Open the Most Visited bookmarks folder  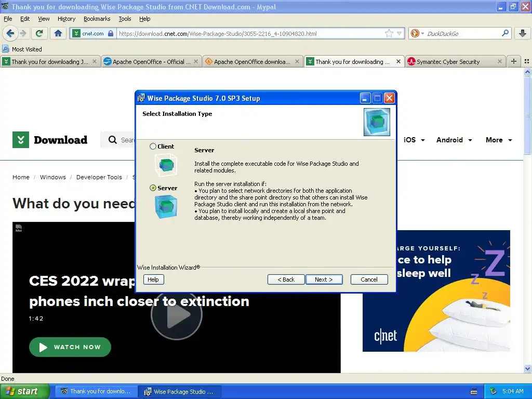pyautogui.click(x=22, y=49)
